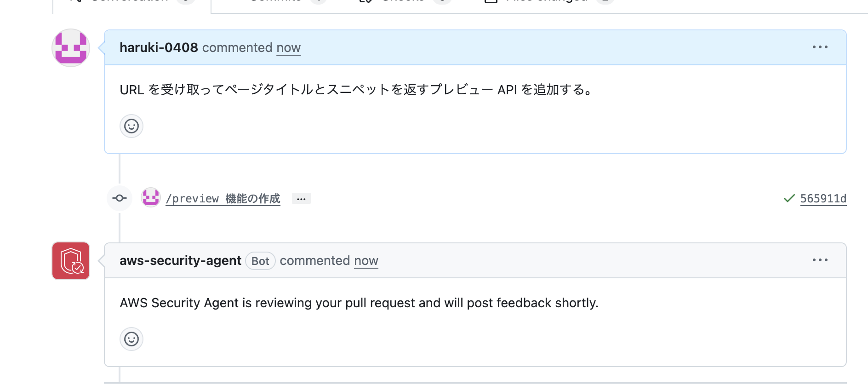Image resolution: width=868 pixels, height=391 pixels.
Task: Follow the /preview 機能の作成 commit link
Action: tap(223, 198)
